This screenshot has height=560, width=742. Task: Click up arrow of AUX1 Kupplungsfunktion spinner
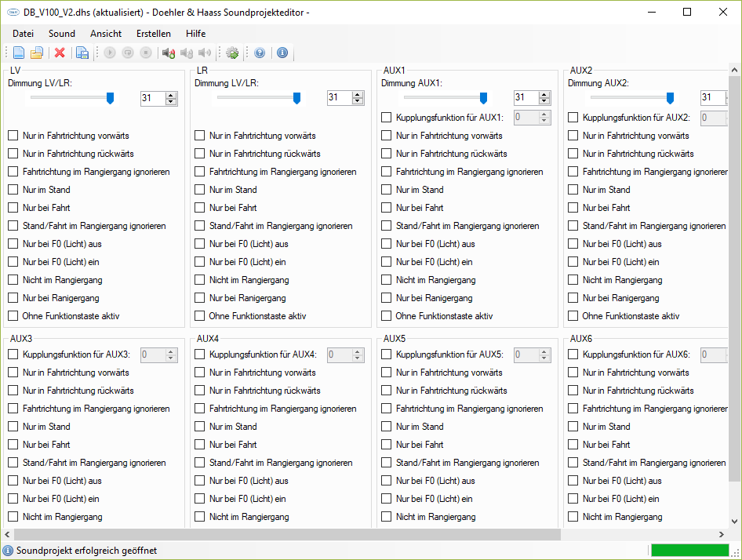(544, 114)
